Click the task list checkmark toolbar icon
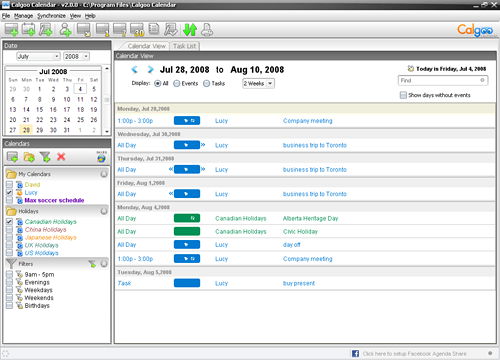The height and width of the screenshot is (360, 500). pyautogui.click(x=171, y=30)
